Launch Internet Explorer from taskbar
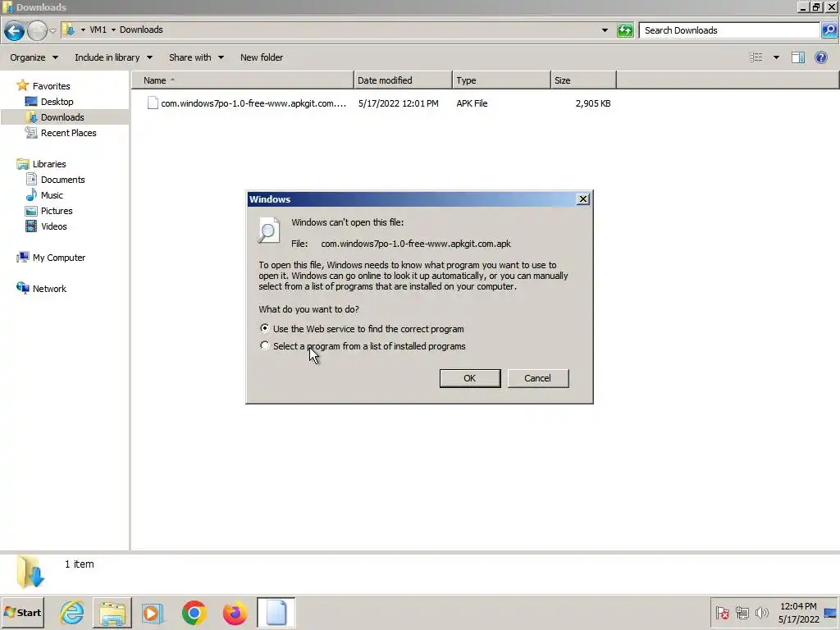Image resolution: width=840 pixels, height=630 pixels. (72, 612)
